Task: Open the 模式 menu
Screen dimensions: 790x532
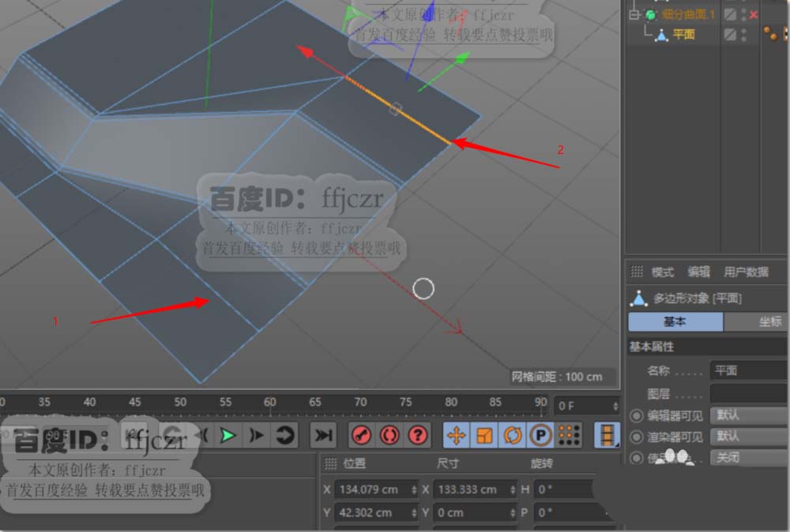Action: [663, 272]
